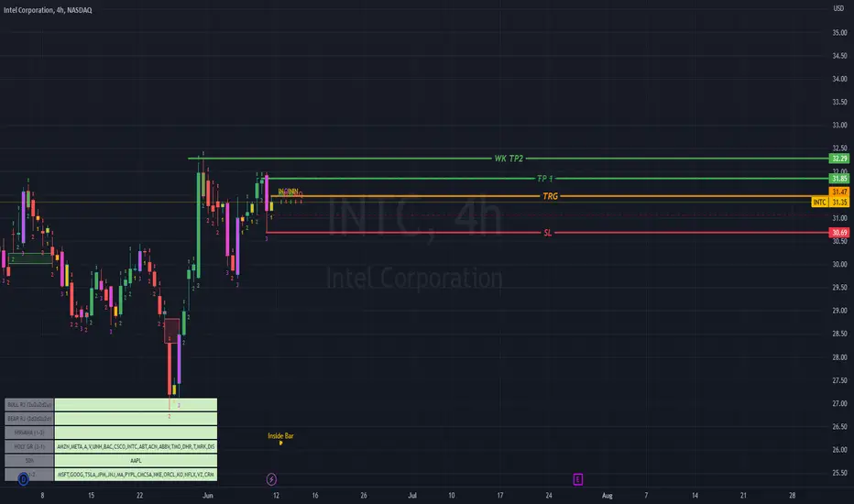Click the 31.85 green price tag

tap(839, 179)
